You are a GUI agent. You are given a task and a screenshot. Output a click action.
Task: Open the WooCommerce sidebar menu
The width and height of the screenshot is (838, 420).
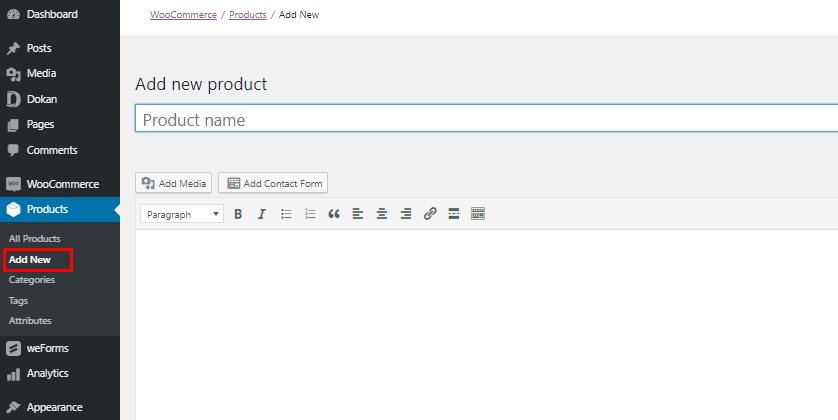click(x=62, y=184)
